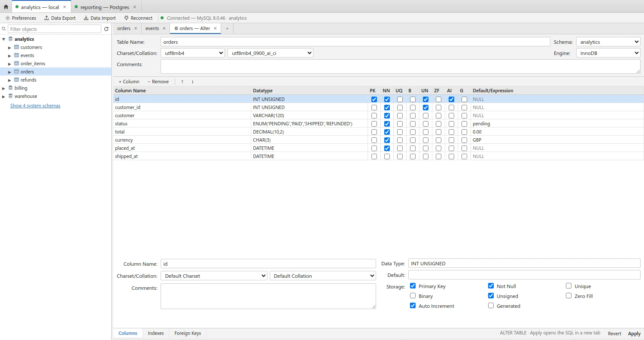This screenshot has width=644, height=340.
Task: Click − Remove column button
Action: point(158,82)
